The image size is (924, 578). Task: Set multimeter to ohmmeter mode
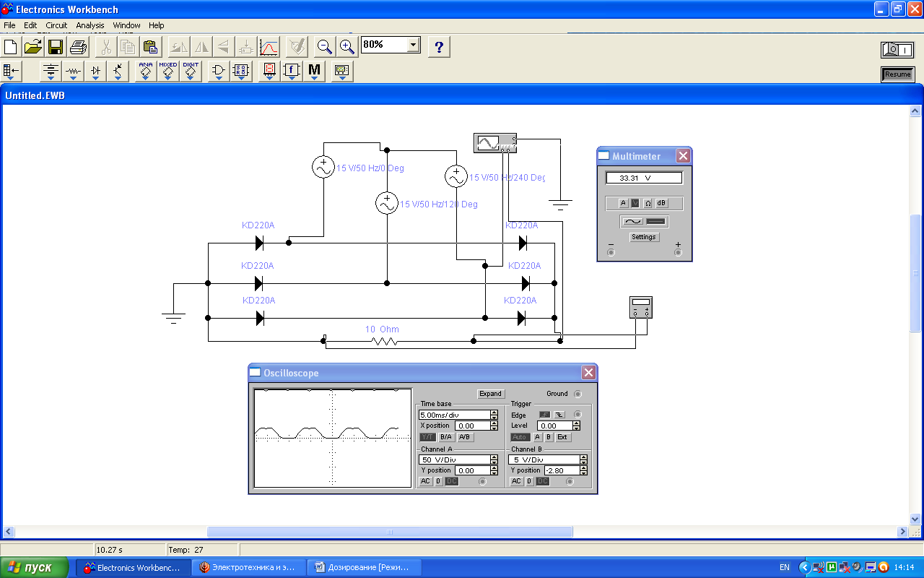point(648,203)
